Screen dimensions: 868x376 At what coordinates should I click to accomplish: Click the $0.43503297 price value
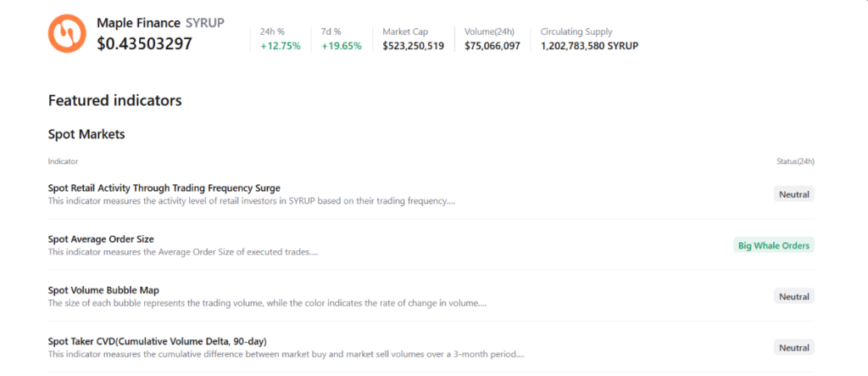coord(144,43)
